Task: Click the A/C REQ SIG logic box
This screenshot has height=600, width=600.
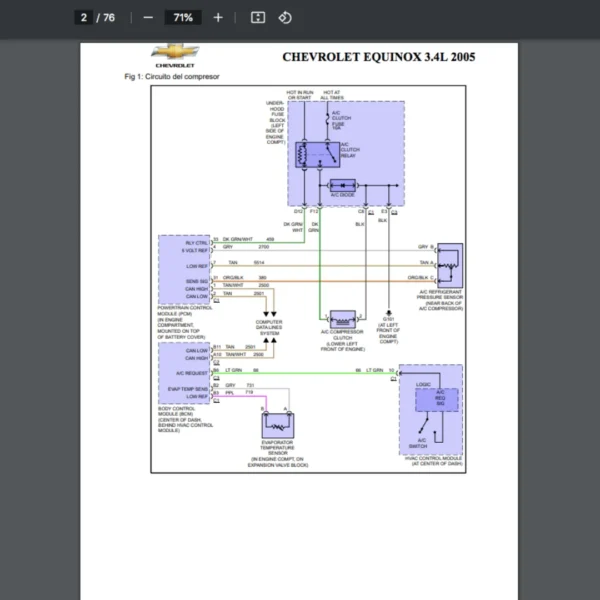Action: click(x=437, y=400)
